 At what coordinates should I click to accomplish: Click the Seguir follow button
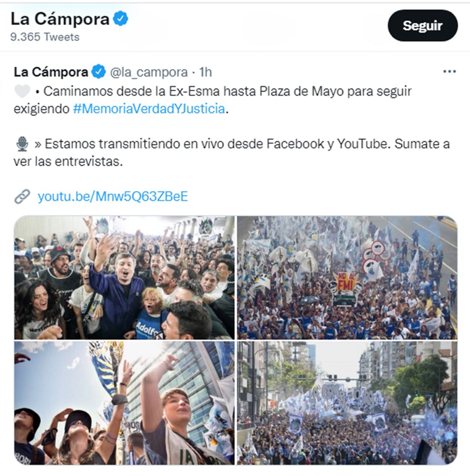pos(423,25)
